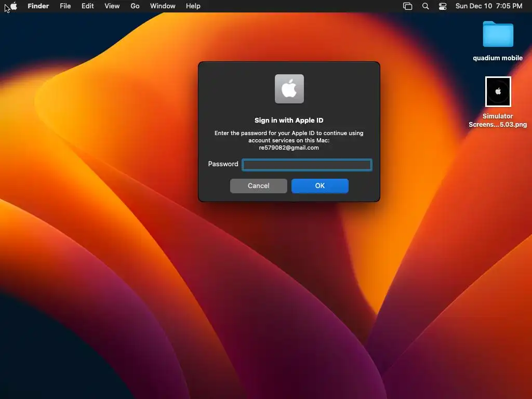This screenshot has height=399, width=532.
Task: Open Control Center icon
Action: (x=443, y=6)
